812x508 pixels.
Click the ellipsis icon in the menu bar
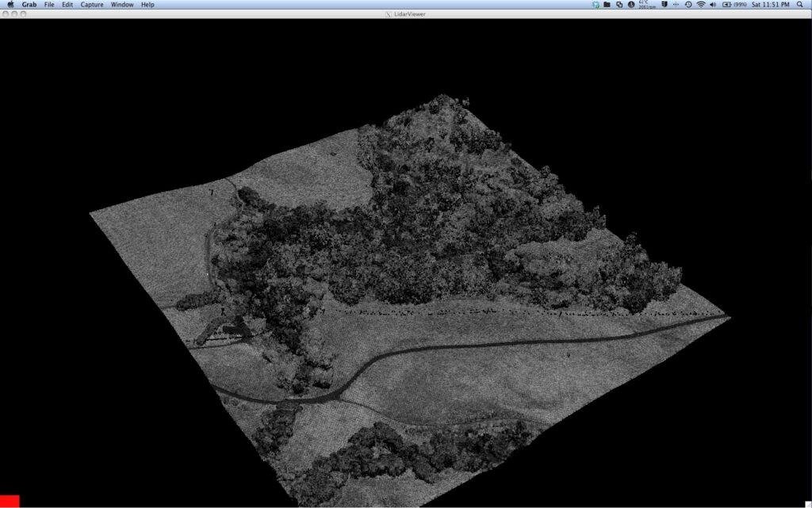[x=676, y=5]
